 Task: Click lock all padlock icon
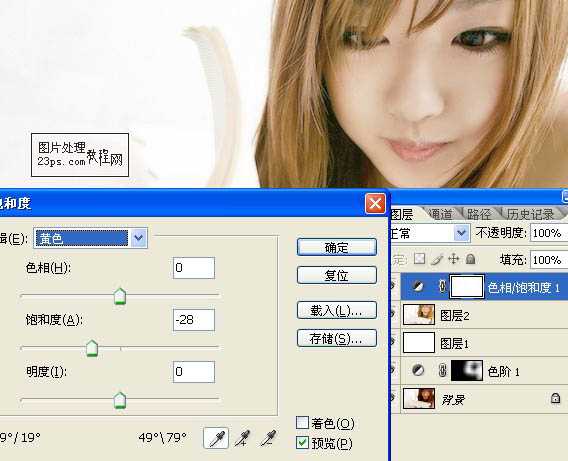click(x=470, y=259)
